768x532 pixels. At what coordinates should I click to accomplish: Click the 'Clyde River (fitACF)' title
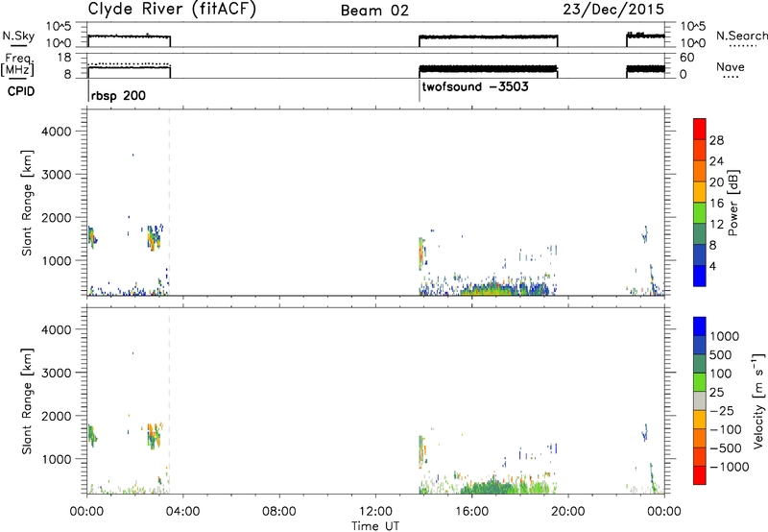(x=172, y=9)
